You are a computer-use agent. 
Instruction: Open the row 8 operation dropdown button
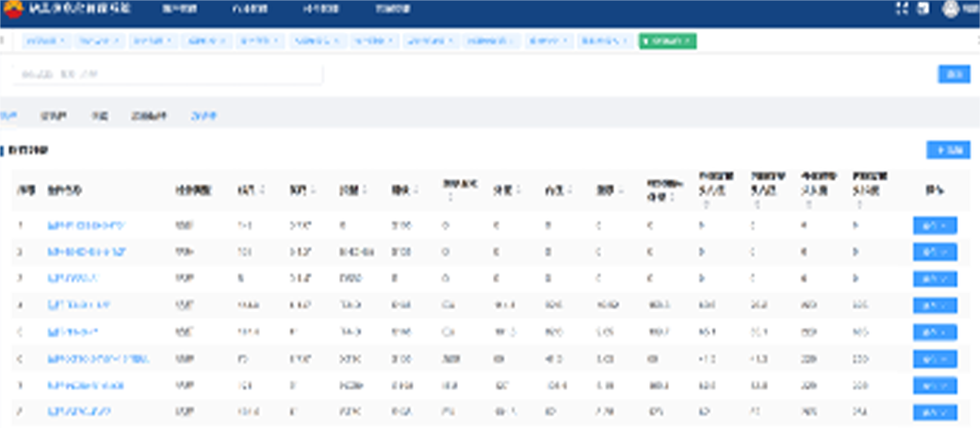click(x=934, y=412)
